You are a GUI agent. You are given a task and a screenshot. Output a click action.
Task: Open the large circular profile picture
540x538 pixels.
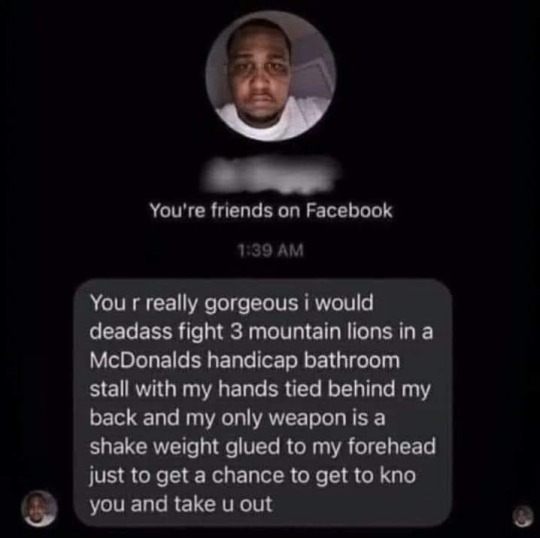[271, 76]
